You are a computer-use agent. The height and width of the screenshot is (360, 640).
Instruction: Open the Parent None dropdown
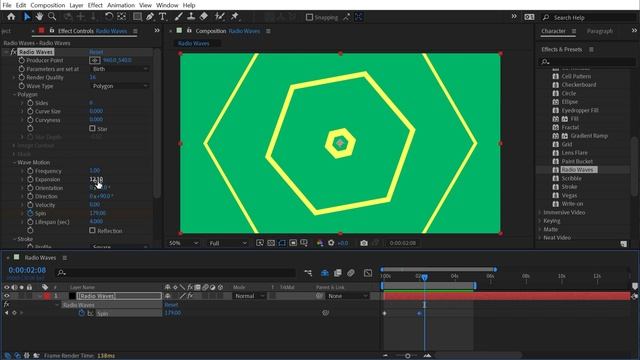point(347,296)
